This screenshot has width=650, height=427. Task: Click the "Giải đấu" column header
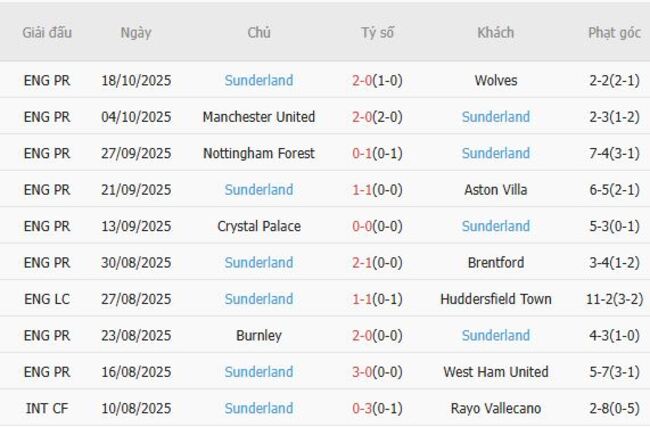coord(47,32)
